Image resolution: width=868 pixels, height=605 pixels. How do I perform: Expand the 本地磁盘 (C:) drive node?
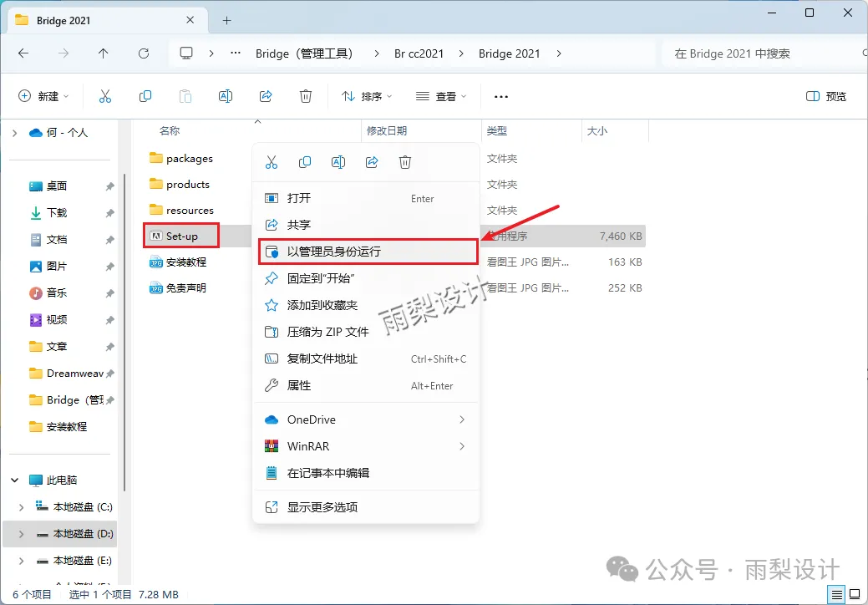[21, 507]
